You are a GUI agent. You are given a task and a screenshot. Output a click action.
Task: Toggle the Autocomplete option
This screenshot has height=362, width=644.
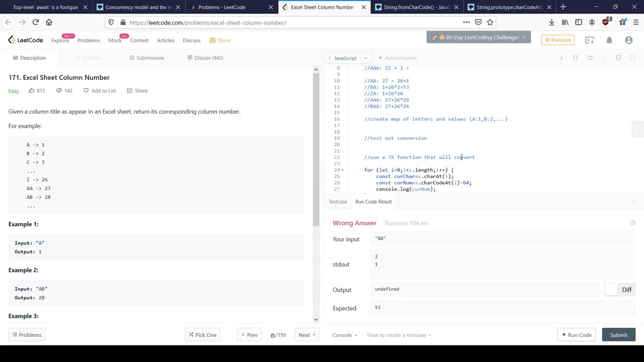[397, 58]
